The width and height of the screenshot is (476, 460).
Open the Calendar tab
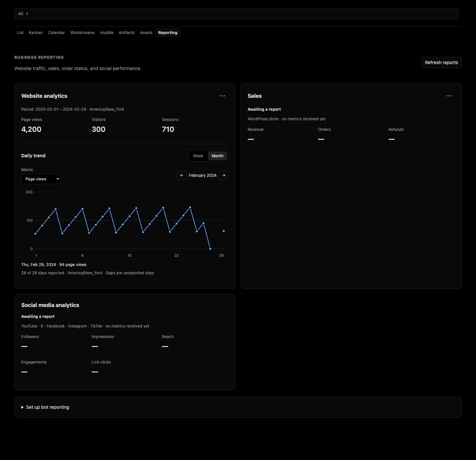57,33
